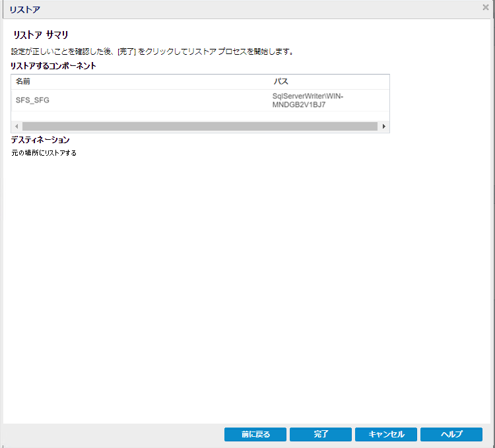
Task: Click 完了 to start the restore
Action: 320,434
